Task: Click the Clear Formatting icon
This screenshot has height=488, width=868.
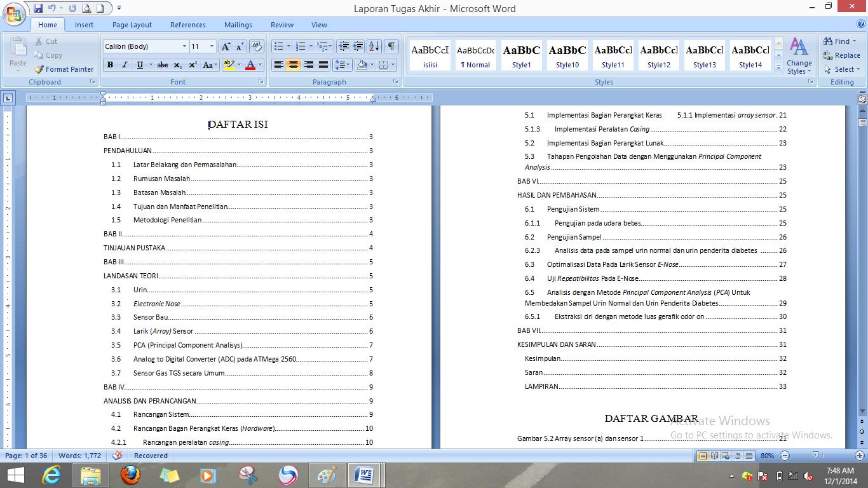Action: click(256, 46)
